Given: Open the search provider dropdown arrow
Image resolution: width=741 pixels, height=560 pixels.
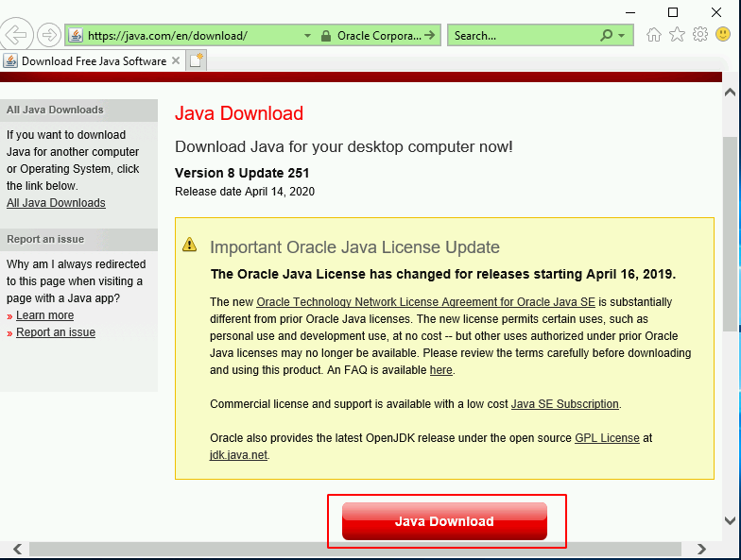Looking at the screenshot, I should coord(622,36).
